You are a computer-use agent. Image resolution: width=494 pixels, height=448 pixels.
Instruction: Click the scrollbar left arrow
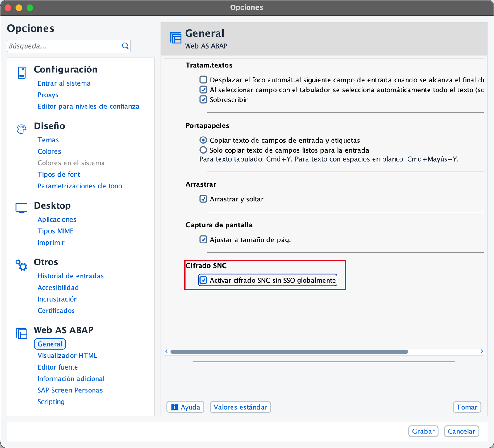pos(167,351)
